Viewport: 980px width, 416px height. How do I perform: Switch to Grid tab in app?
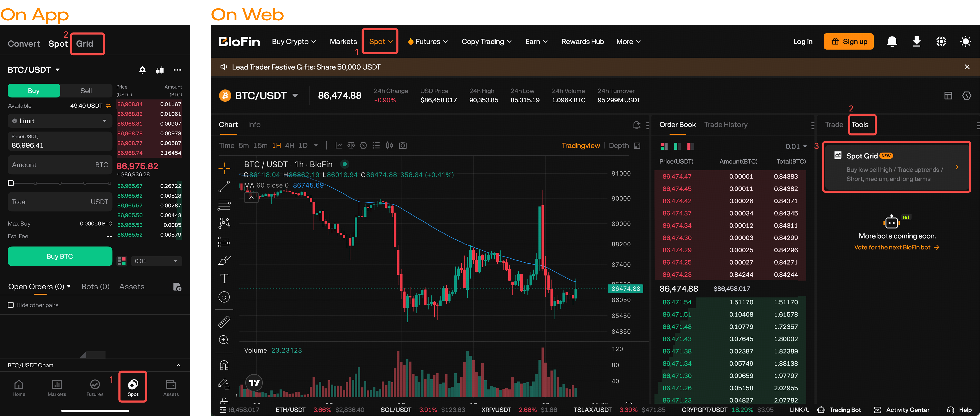click(x=85, y=44)
